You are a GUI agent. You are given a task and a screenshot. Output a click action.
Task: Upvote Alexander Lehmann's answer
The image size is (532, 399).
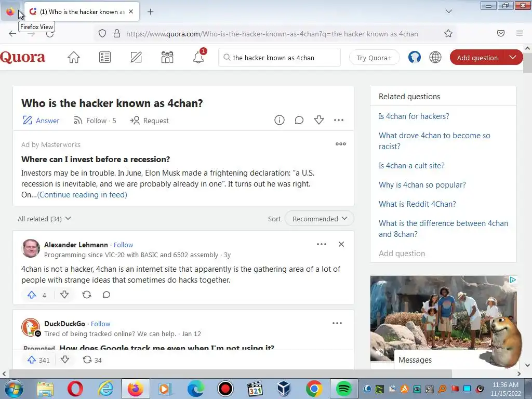click(x=32, y=295)
